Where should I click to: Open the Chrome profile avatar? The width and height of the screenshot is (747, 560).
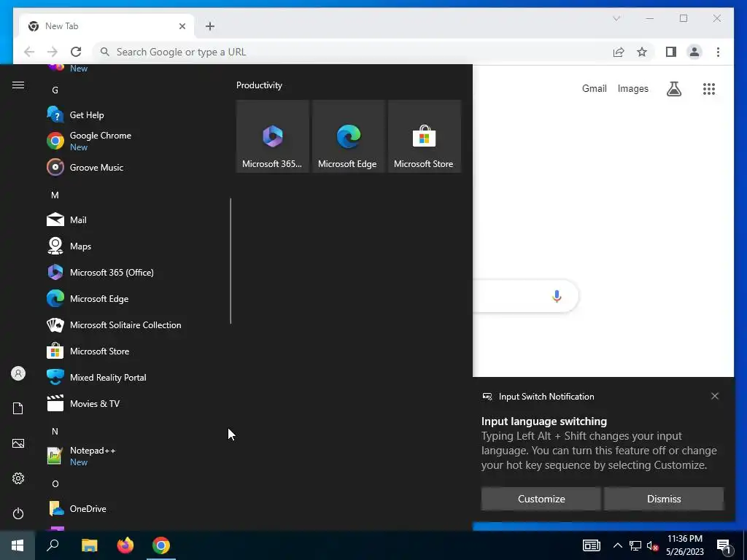694,52
